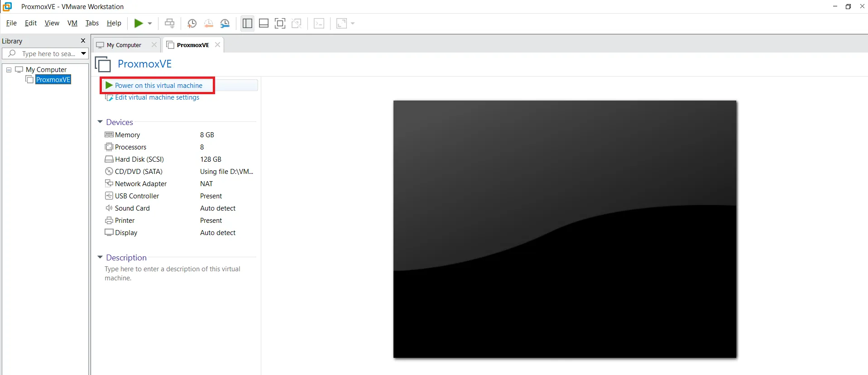Click the Unity mode toolbar icon
The width and height of the screenshot is (868, 375).
[297, 23]
